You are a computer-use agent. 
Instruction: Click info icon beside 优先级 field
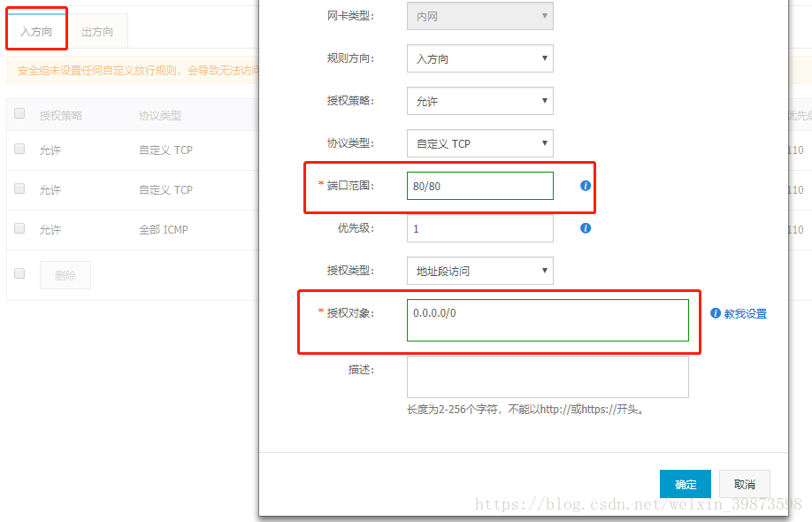point(586,228)
